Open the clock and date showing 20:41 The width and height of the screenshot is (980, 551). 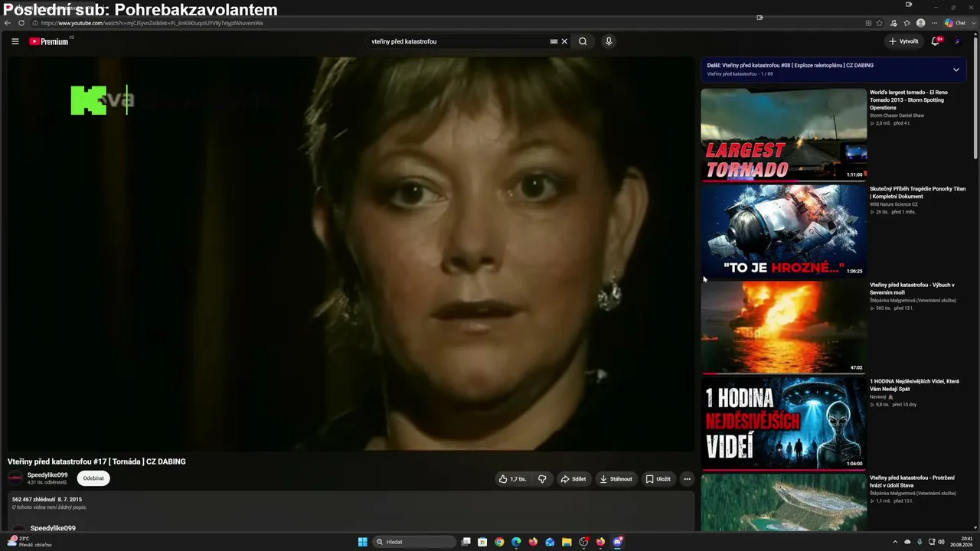click(961, 542)
